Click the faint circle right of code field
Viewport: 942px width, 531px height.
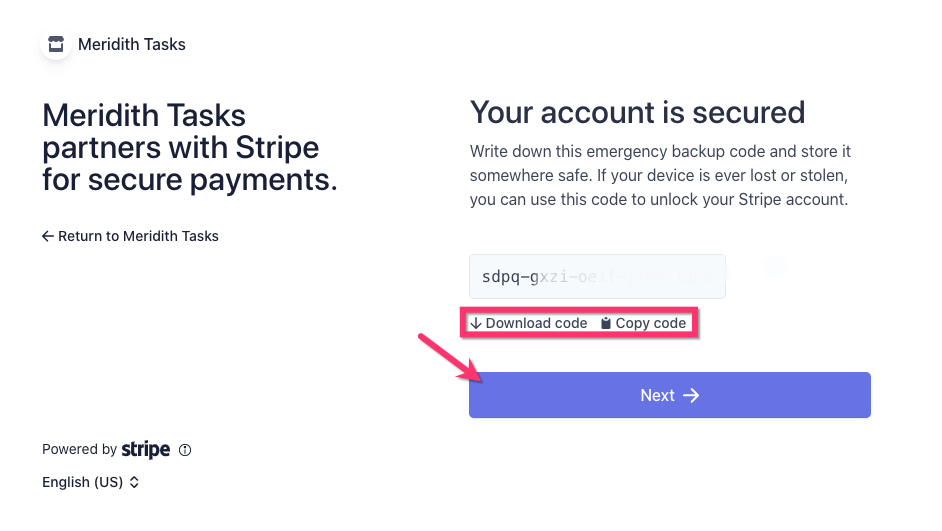[x=775, y=266]
